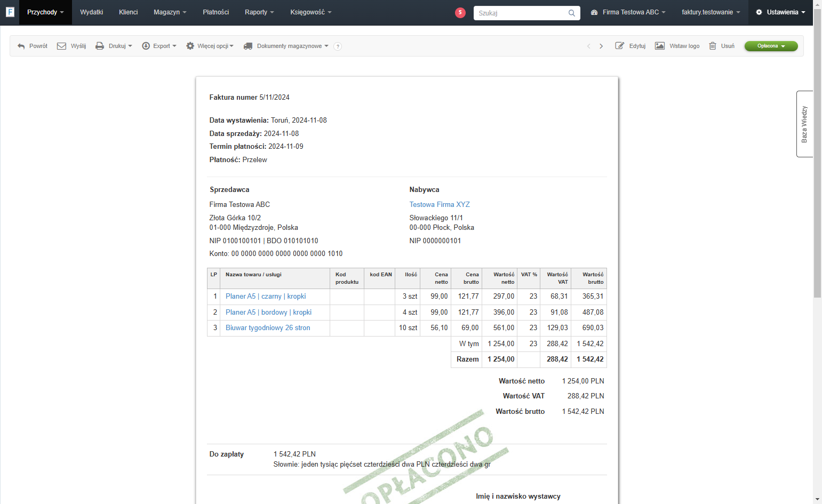
Task: Open the Wydatki menu item
Action: coord(91,12)
